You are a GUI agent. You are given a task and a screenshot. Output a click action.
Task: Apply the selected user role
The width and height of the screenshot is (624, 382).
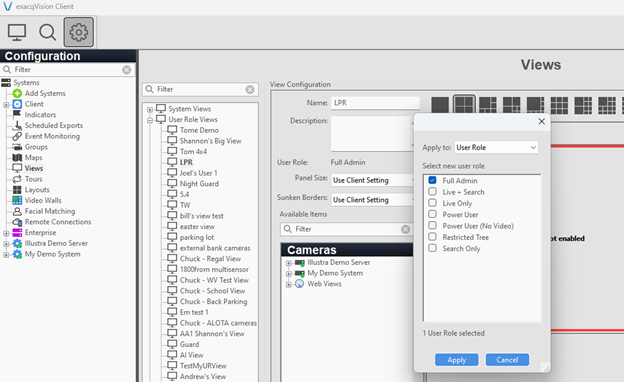click(456, 360)
